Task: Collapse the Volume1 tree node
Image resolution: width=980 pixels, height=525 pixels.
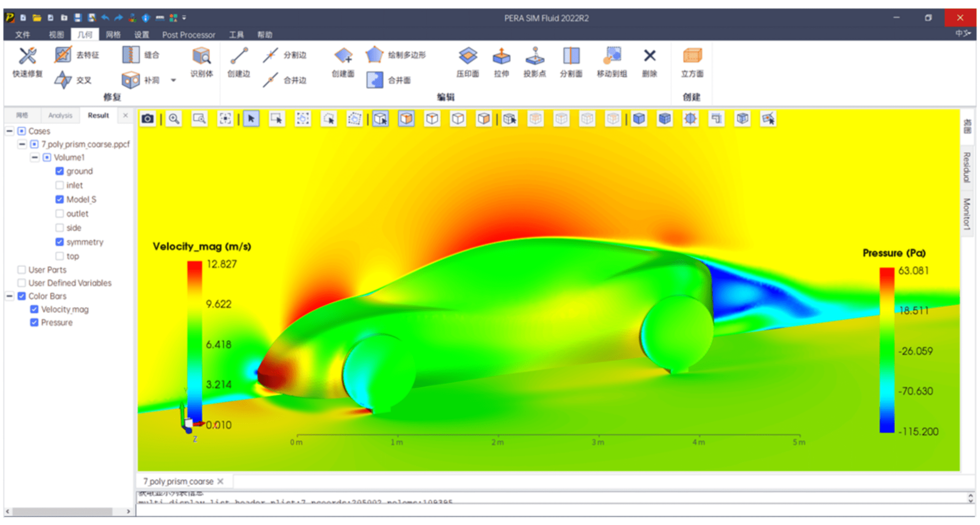Action: [35, 157]
